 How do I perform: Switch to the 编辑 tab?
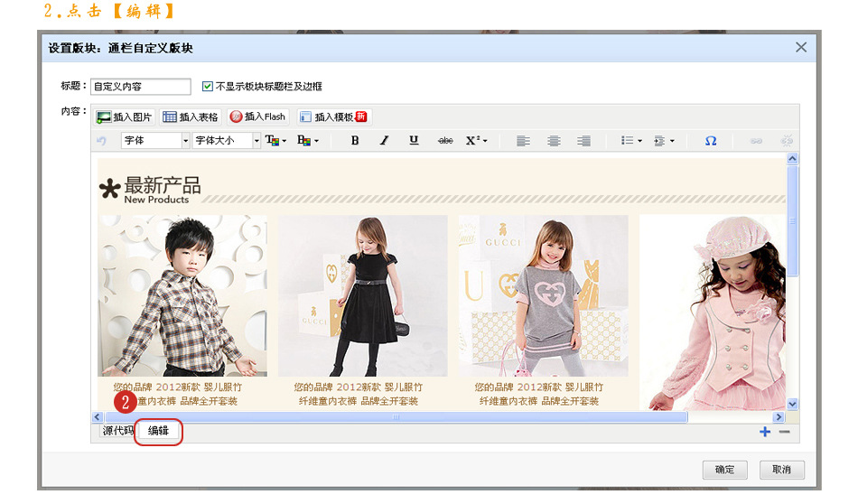(x=158, y=431)
